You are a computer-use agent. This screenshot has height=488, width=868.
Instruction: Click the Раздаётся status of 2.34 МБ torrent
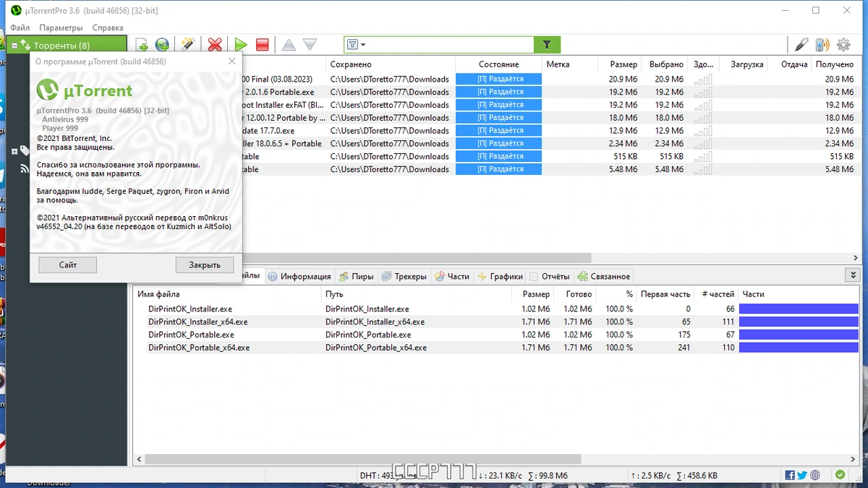pyautogui.click(x=499, y=144)
